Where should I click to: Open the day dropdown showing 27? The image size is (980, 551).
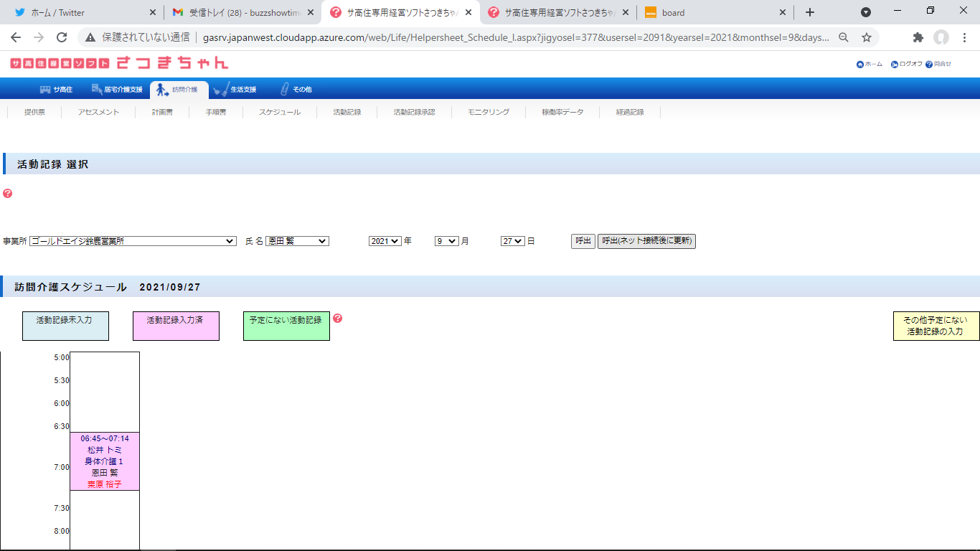click(513, 242)
